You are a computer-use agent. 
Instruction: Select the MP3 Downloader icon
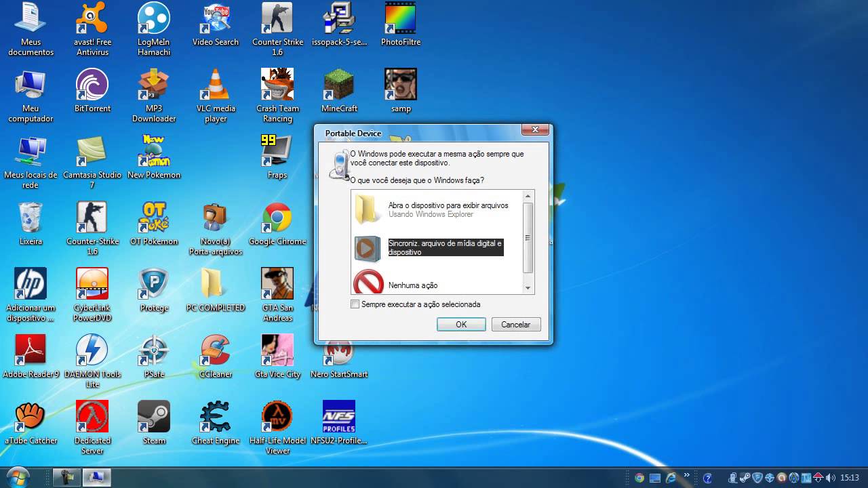coord(154,96)
